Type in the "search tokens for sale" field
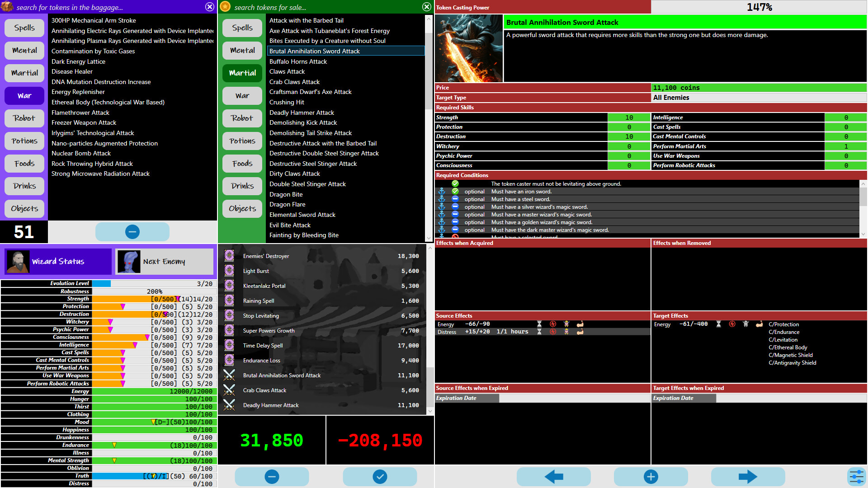Viewport: 868px width, 488px height. [316, 7]
